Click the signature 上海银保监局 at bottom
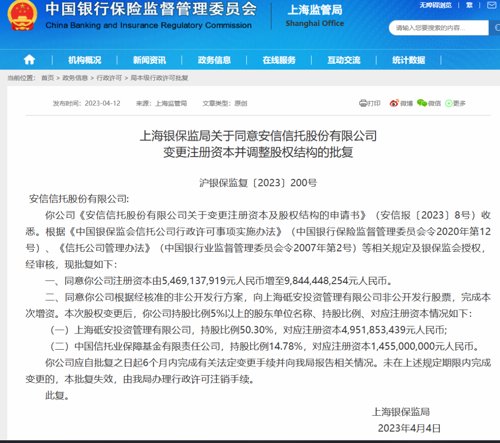The image size is (500, 443). (x=401, y=412)
